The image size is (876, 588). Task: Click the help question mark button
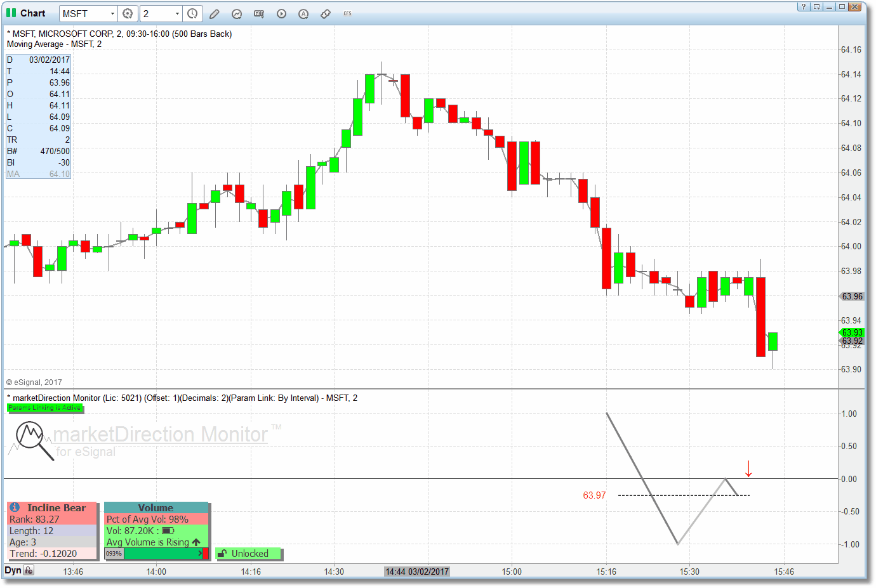[804, 6]
